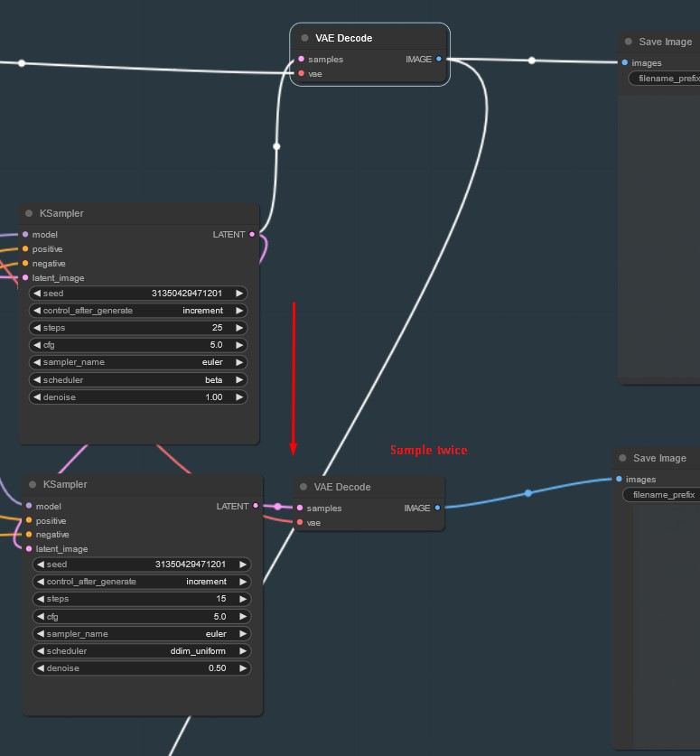
Task: Next scheduler after ddim_uniform in lower KSampler
Action: 242,651
